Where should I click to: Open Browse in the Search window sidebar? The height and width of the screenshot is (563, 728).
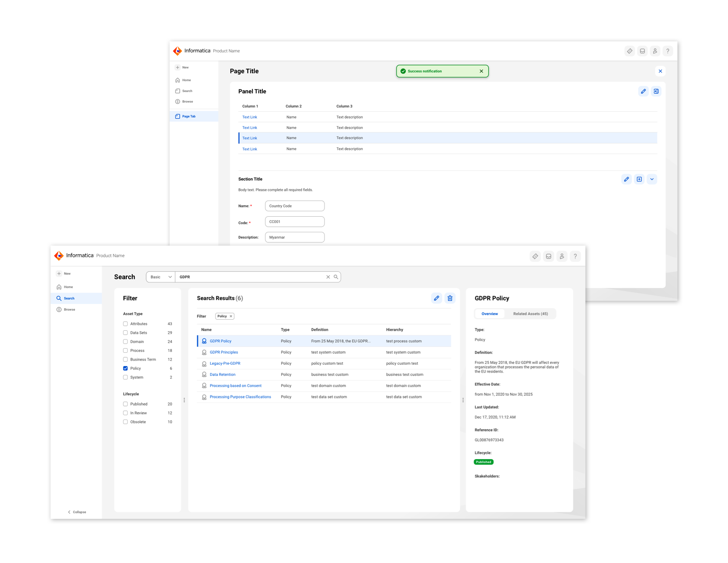point(66,310)
